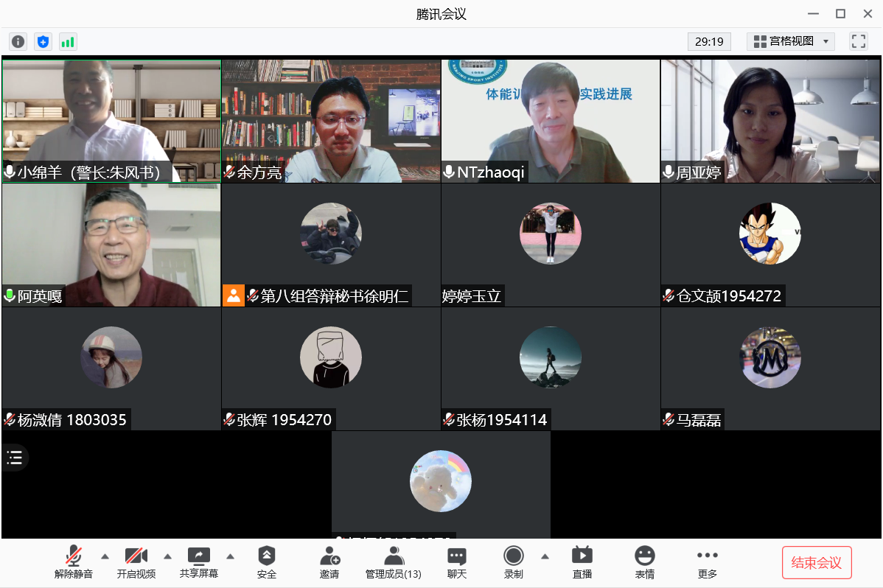Check the green network signal icon

[68, 42]
